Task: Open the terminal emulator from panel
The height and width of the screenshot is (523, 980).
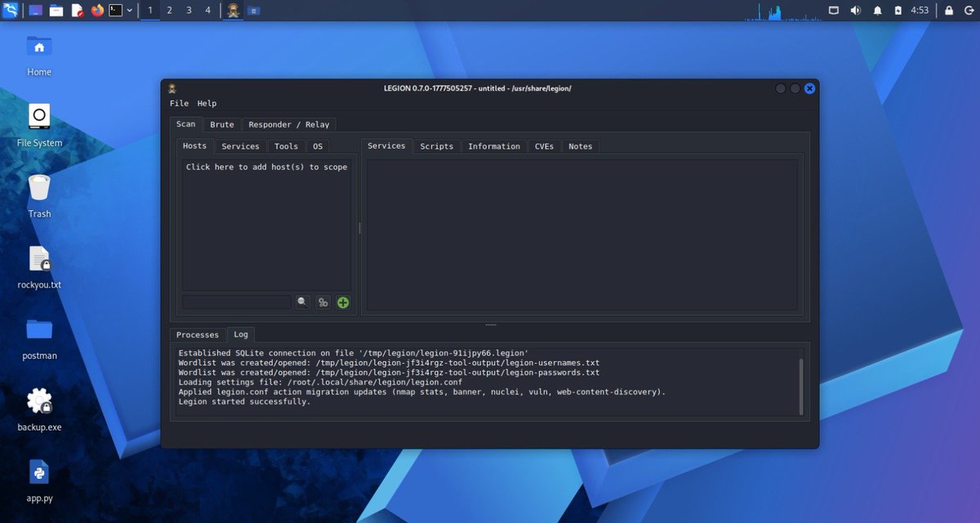Action: pyautogui.click(x=117, y=11)
